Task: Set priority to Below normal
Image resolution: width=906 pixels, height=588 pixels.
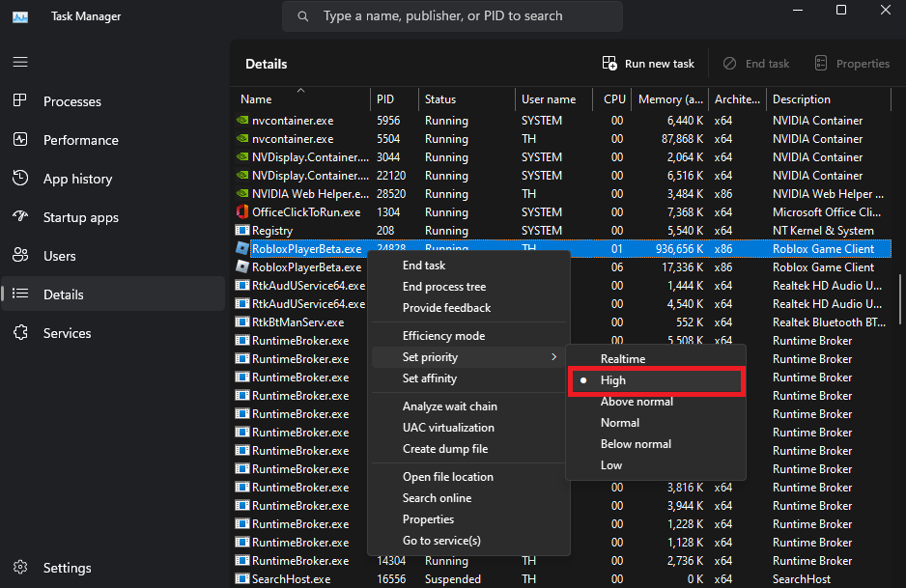Action: tap(636, 444)
